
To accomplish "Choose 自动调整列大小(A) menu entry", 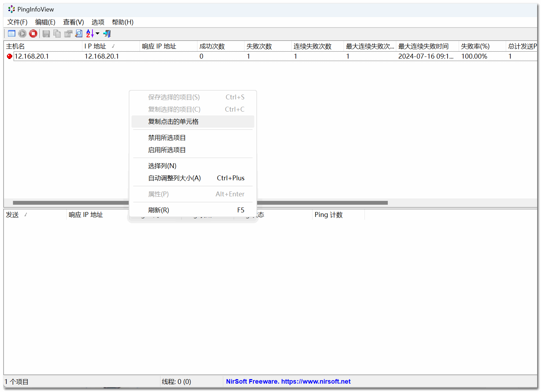I will pyautogui.click(x=174, y=178).
